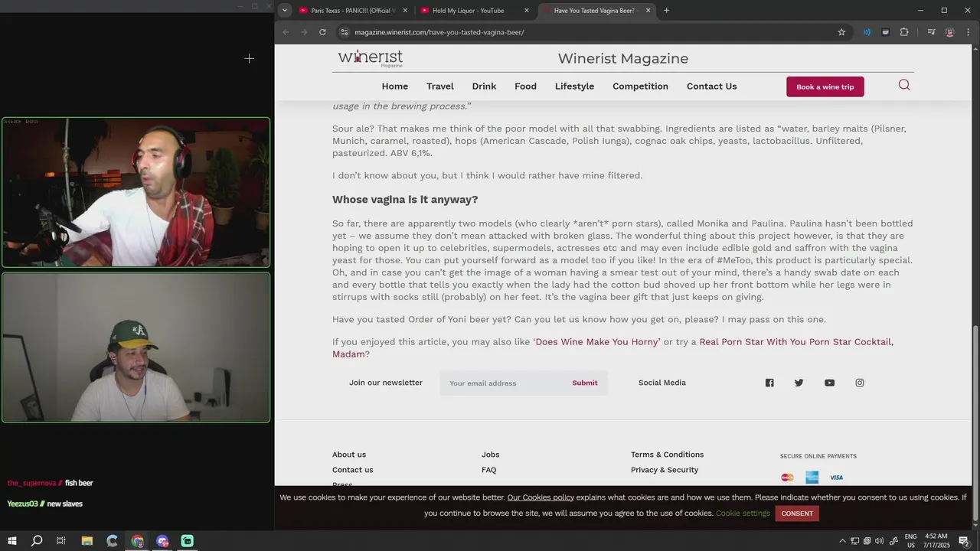Close the Hold My Liquor YouTube tab
Screen dimensions: 980x551
click(x=527, y=11)
